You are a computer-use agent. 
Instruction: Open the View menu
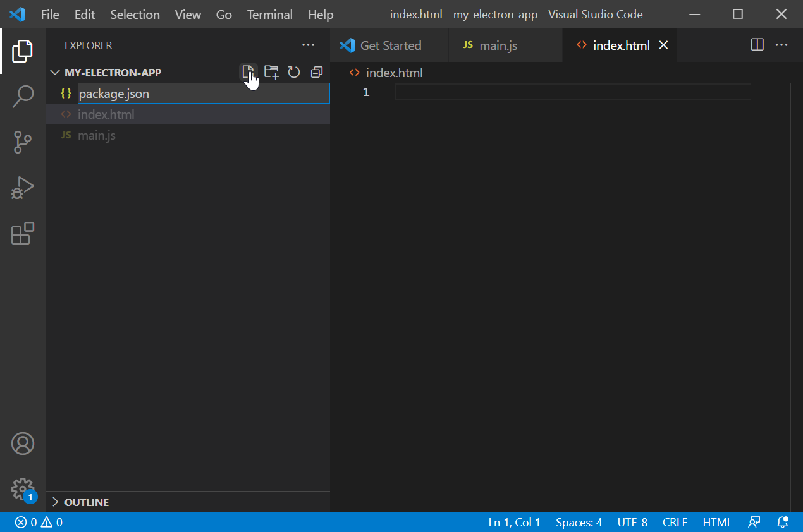point(188,15)
